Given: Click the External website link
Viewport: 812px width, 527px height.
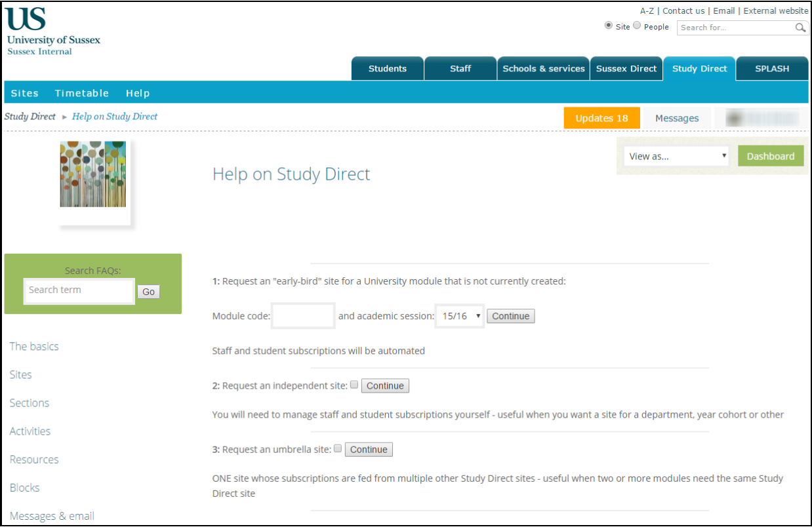Looking at the screenshot, I should coord(776,10).
